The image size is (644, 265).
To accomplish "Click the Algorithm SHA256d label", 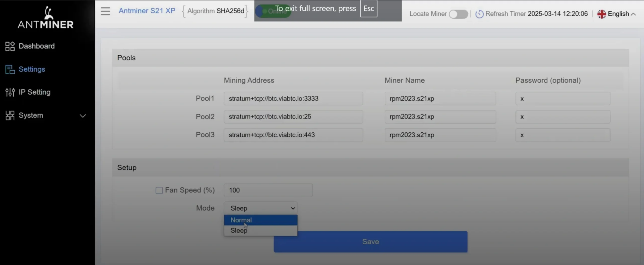I will 216,11.
